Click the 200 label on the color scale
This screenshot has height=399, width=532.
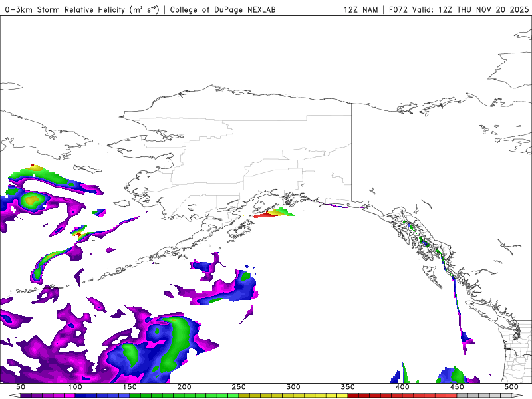(184, 387)
